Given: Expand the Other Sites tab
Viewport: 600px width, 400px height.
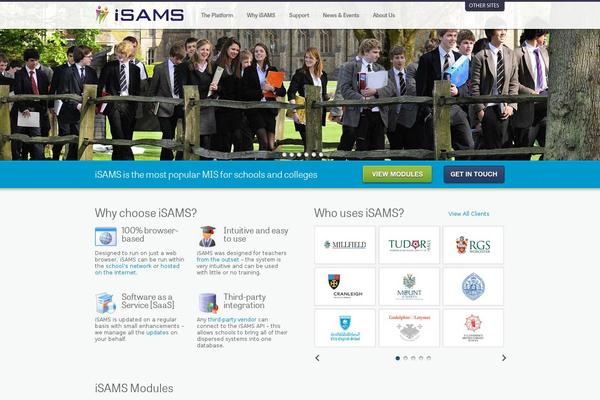Looking at the screenshot, I should point(484,5).
